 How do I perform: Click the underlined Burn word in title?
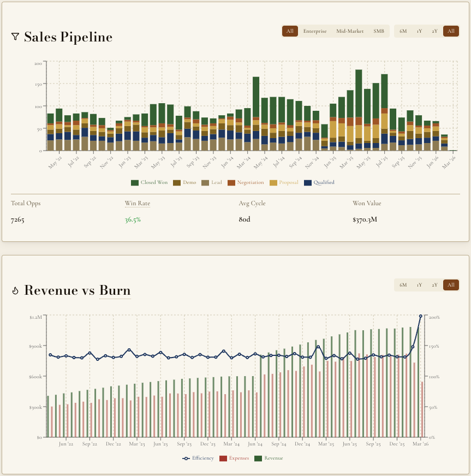click(x=115, y=290)
